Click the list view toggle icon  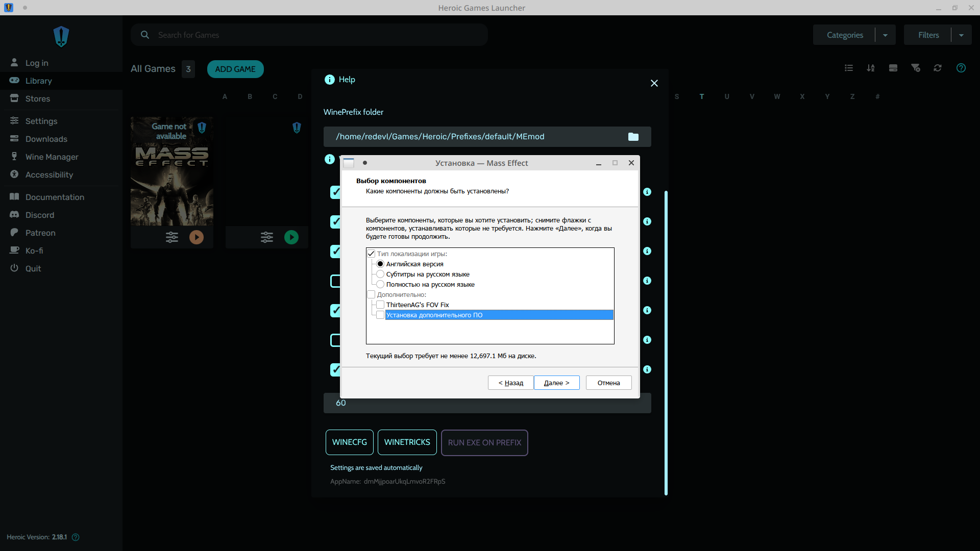click(849, 68)
